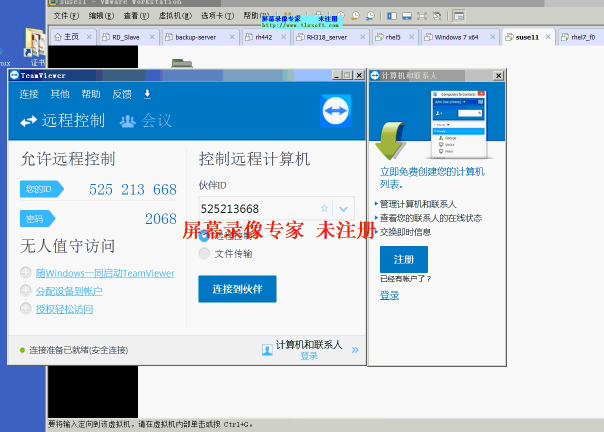
Task: Open the VMware snapshot manager icon
Action: 370,16
